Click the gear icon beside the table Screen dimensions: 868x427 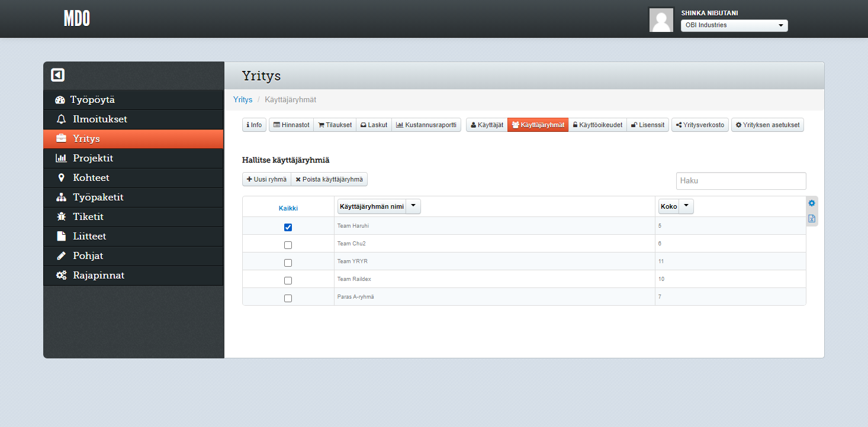pos(812,203)
